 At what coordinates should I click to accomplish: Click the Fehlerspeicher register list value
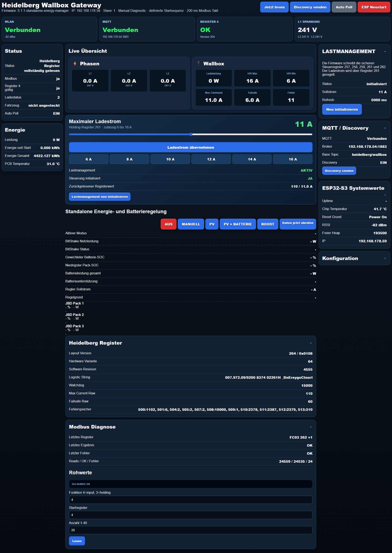click(x=225, y=409)
